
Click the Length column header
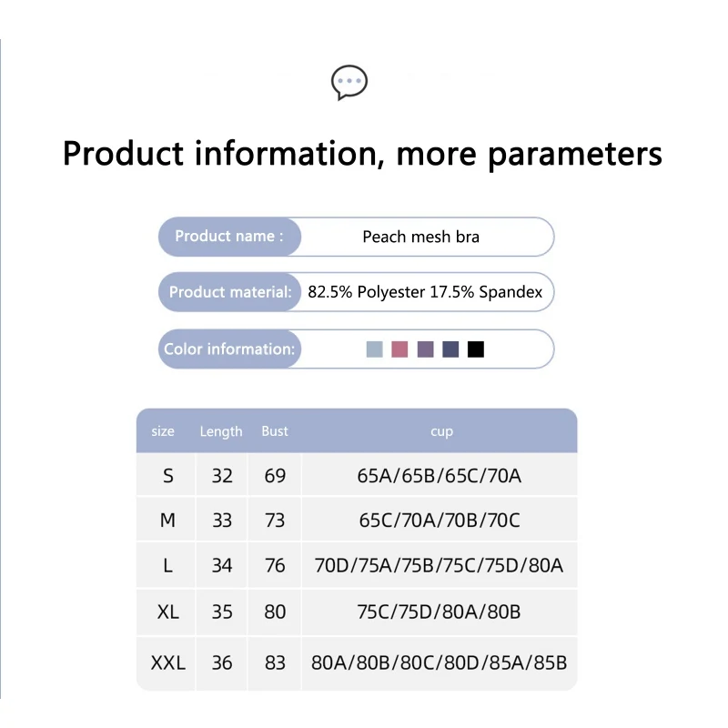pyautogui.click(x=221, y=431)
